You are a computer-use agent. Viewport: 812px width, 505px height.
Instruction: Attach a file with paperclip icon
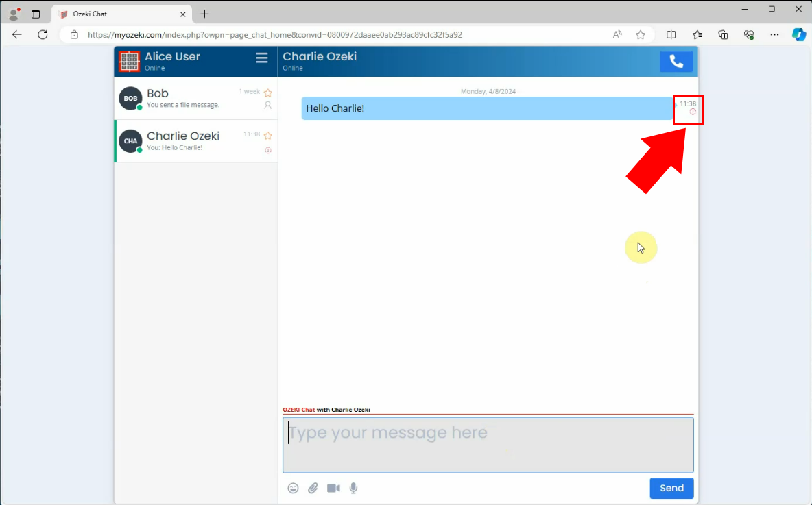tap(313, 488)
